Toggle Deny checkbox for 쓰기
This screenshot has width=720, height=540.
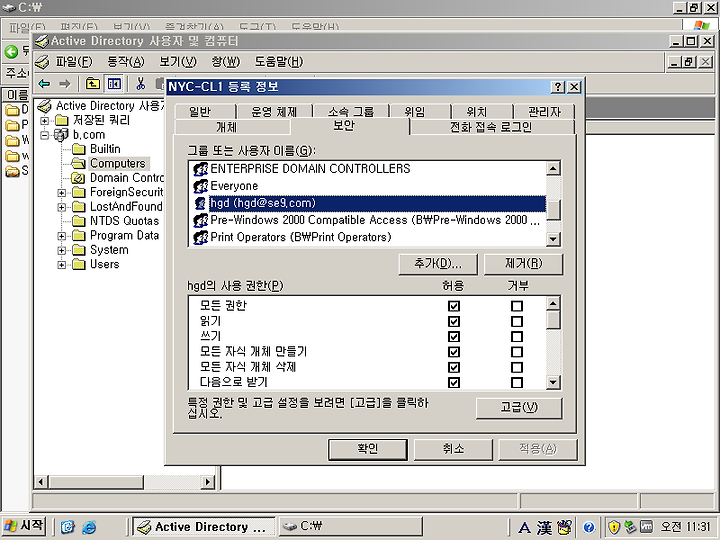tap(517, 337)
